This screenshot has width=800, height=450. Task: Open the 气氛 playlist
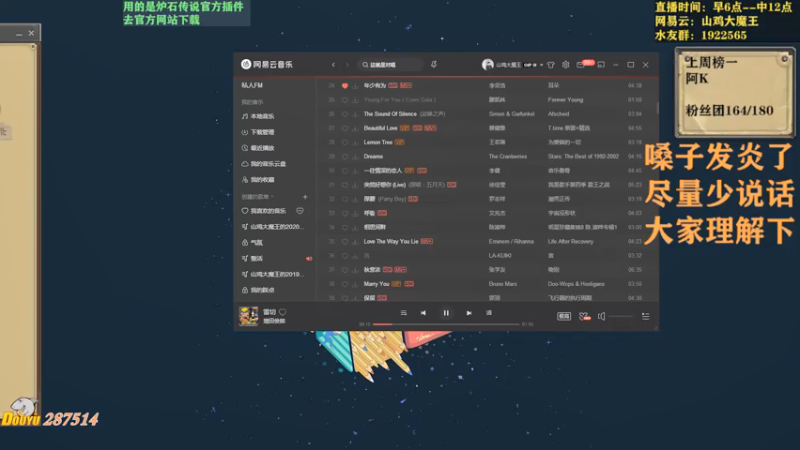coord(252,242)
